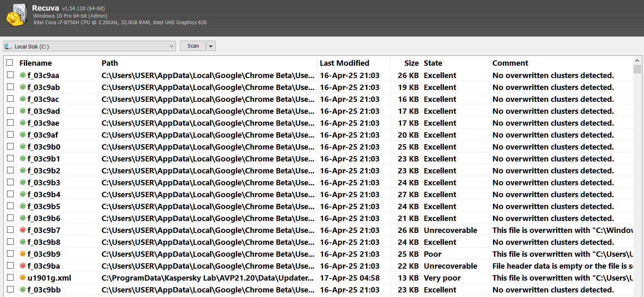Click the red status icon for f_03c9ba
Image resolution: width=644 pixels, height=297 pixels.
[x=23, y=266]
